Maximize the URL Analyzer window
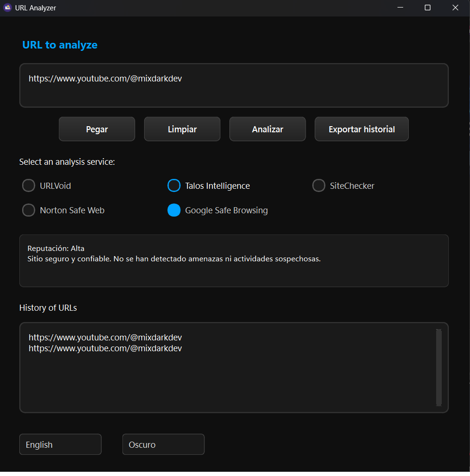The height and width of the screenshot is (476, 470). pyautogui.click(x=428, y=8)
